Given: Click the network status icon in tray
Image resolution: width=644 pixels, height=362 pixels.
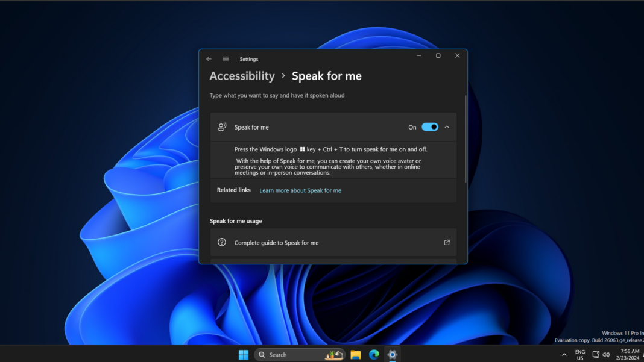Looking at the screenshot, I should coord(596,354).
